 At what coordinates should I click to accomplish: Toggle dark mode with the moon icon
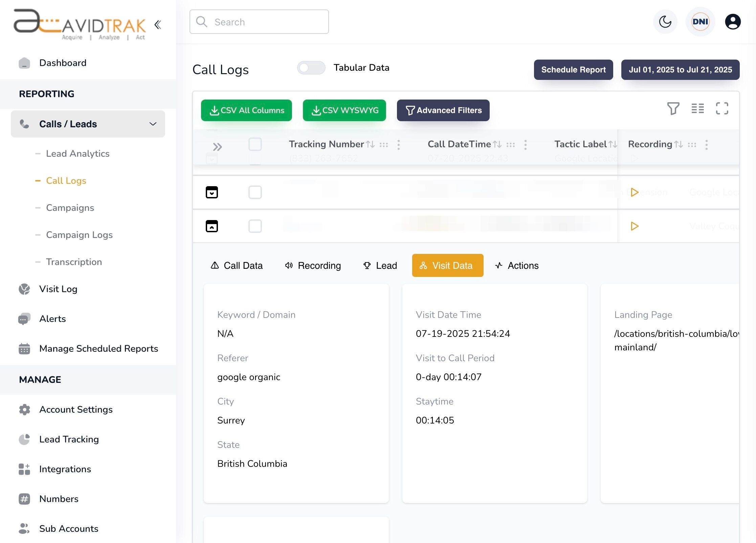[x=665, y=22]
